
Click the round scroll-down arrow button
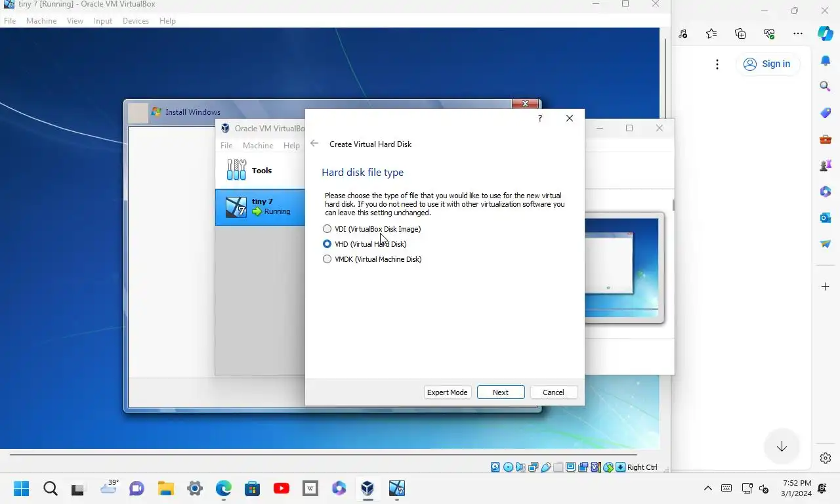[782, 447]
